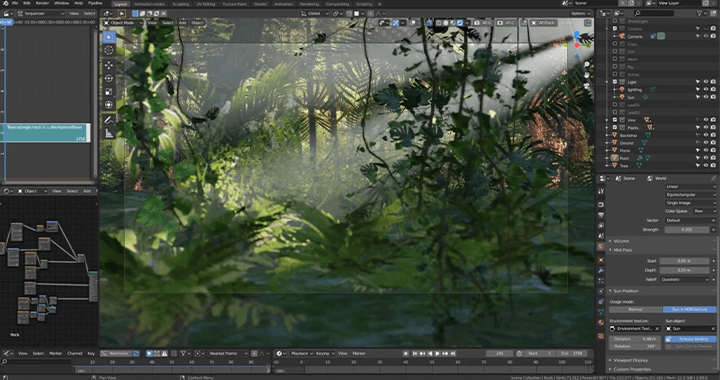Collapse the Mist Pass panel
The width and height of the screenshot is (720, 380).
tap(623, 250)
